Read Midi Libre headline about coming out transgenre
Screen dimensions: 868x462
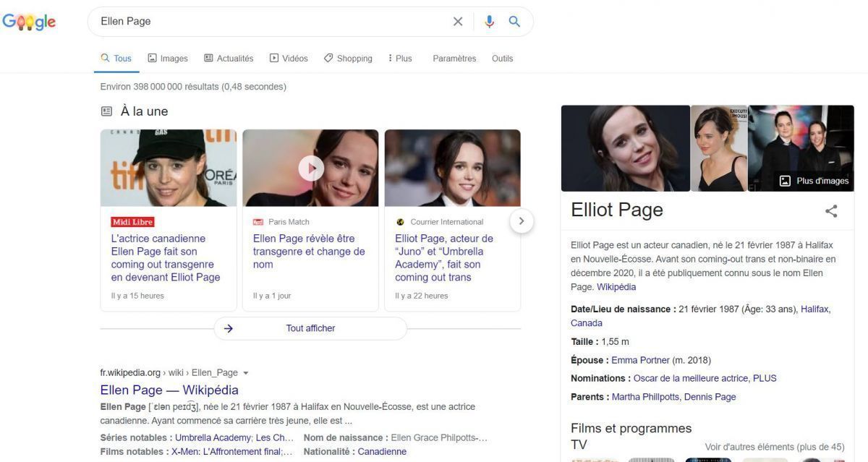[x=166, y=258]
